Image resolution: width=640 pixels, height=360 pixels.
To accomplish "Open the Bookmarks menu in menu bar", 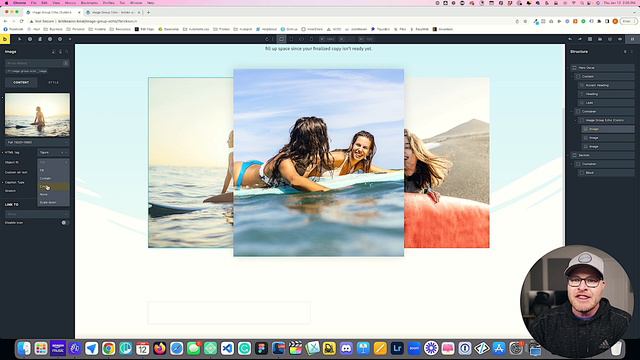I will pos(89,3).
